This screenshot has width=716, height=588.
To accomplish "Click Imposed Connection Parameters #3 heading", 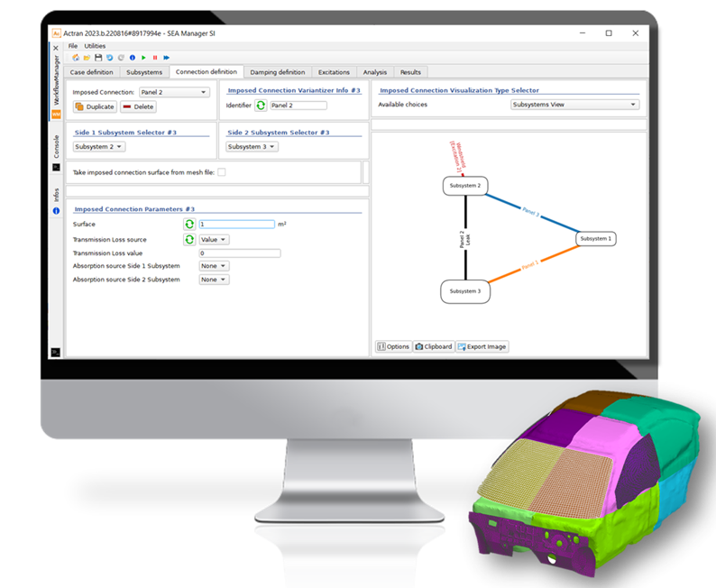I will pos(134,209).
